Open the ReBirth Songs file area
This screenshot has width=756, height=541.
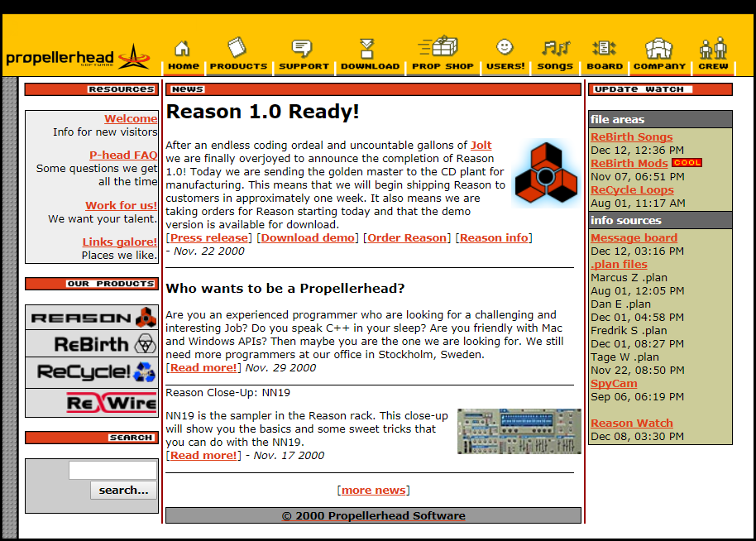point(632,137)
